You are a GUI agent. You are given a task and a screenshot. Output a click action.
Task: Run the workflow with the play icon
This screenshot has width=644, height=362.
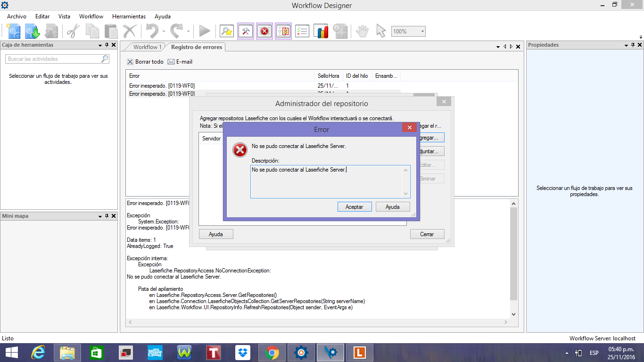click(x=205, y=31)
